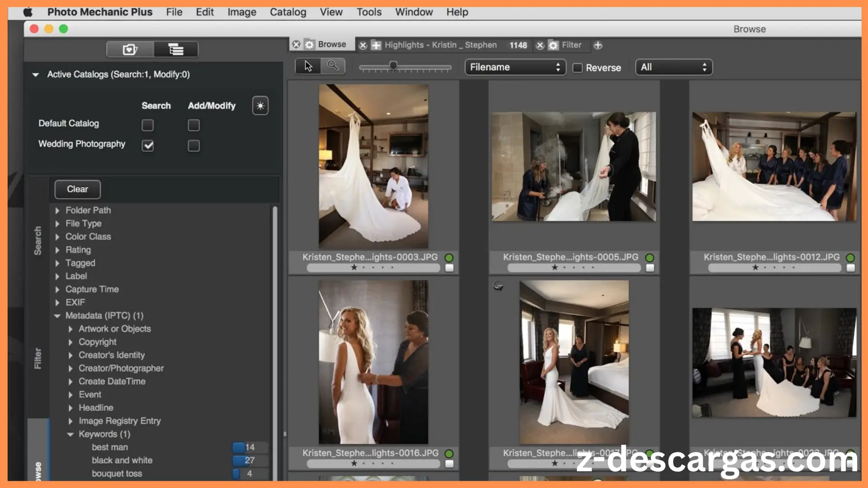Select the arrow pointer tool
868x488 pixels.
tap(308, 66)
